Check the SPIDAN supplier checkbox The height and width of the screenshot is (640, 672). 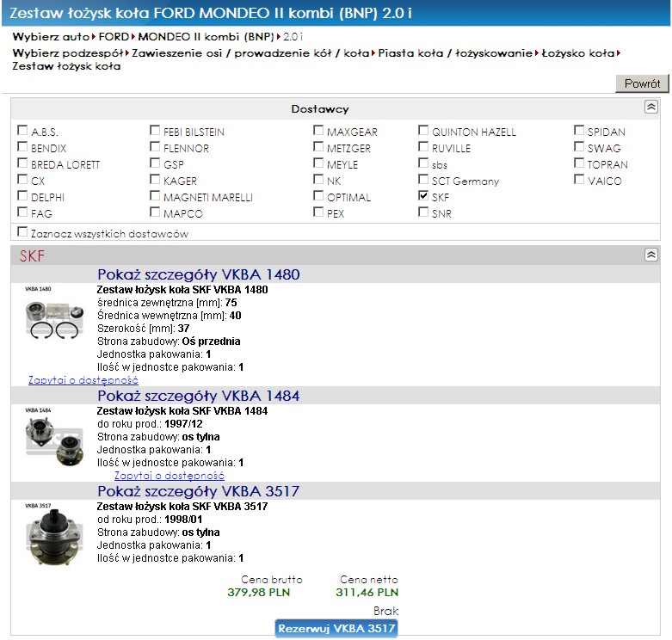pyautogui.click(x=578, y=130)
